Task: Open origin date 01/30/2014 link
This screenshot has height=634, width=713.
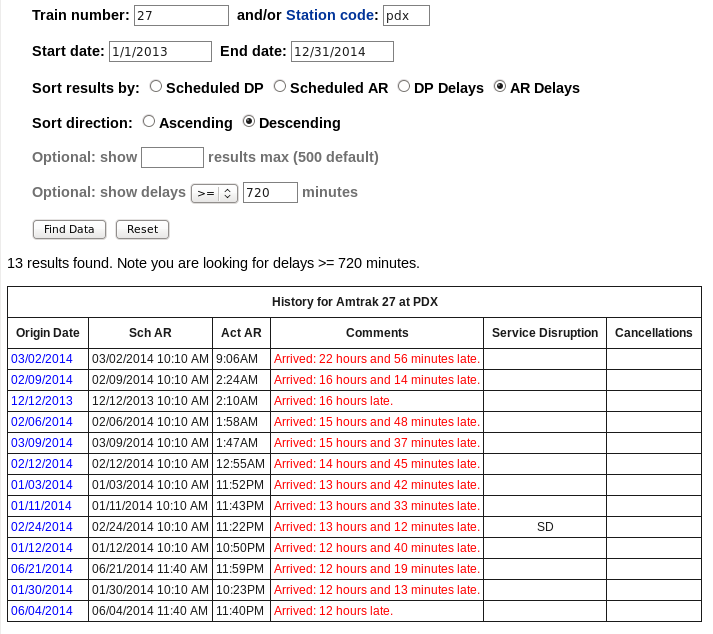Action: pos(42,589)
